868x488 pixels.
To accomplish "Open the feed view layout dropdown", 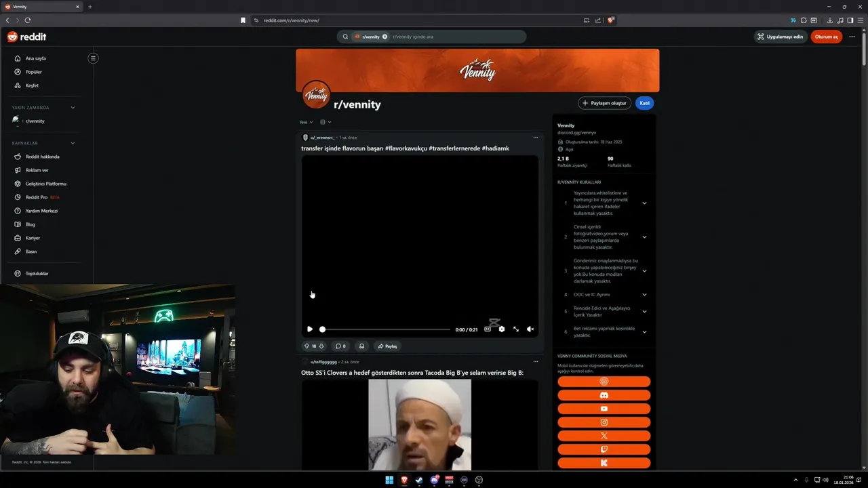I will [x=325, y=122].
